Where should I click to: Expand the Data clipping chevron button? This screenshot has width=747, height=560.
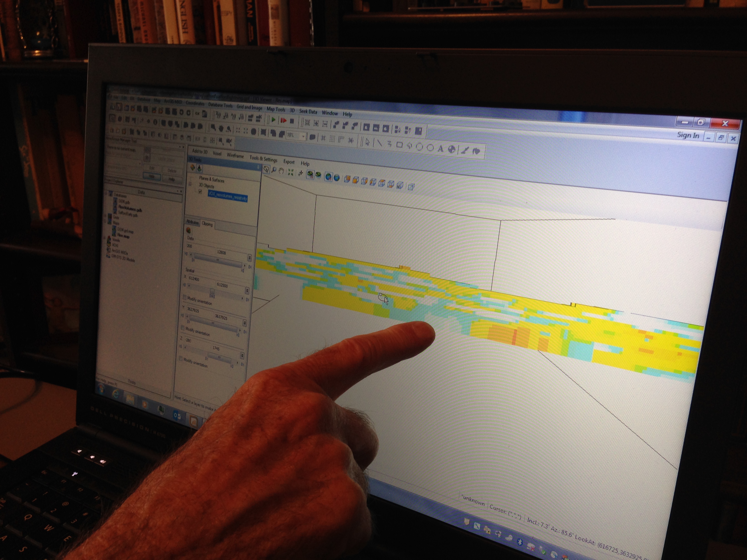point(249,258)
